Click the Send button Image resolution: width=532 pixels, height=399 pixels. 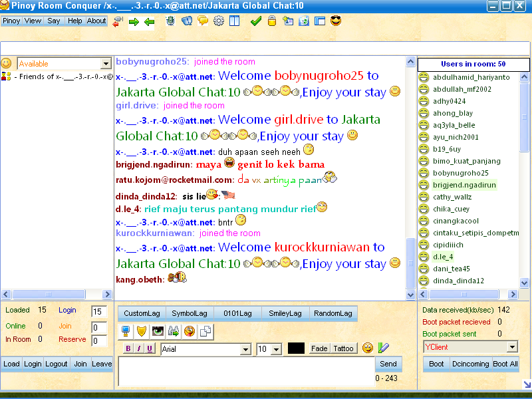388,364
